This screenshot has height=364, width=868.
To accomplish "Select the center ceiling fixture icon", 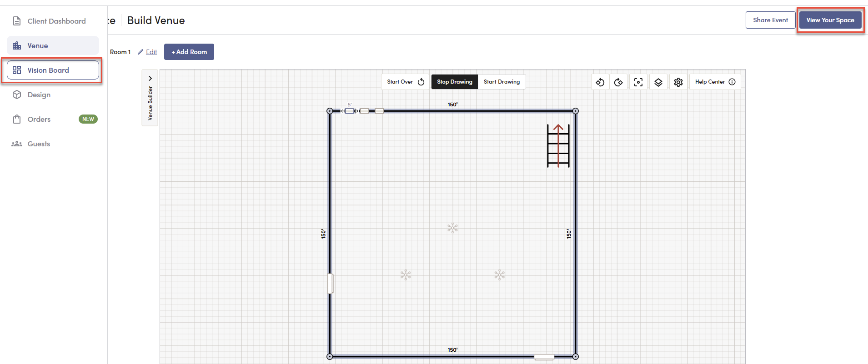I will (x=452, y=228).
